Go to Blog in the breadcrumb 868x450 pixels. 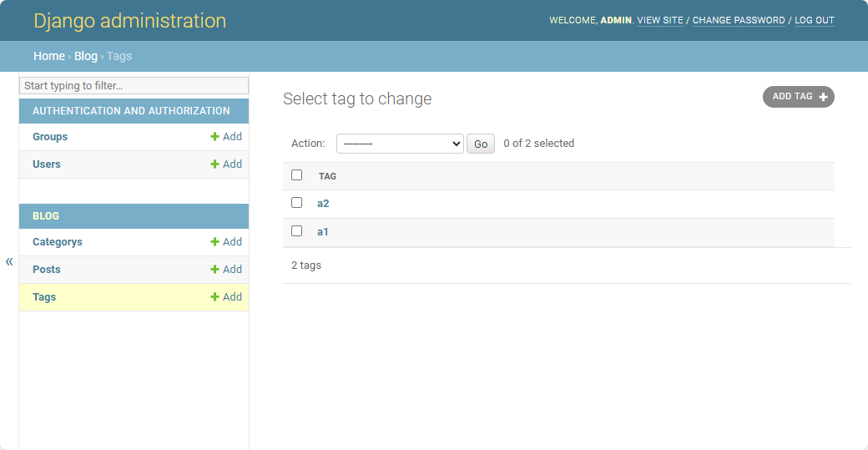[86, 56]
